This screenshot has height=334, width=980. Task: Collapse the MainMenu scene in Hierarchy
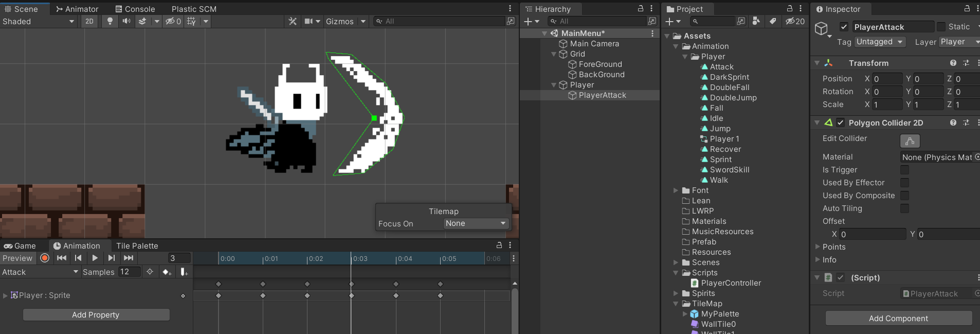pyautogui.click(x=545, y=33)
